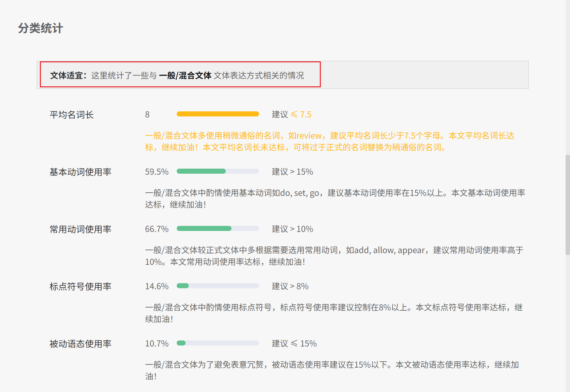570x392 pixels.
Task: Click the 建议 ≤ 7.5 recommendation text
Action: coord(291,115)
